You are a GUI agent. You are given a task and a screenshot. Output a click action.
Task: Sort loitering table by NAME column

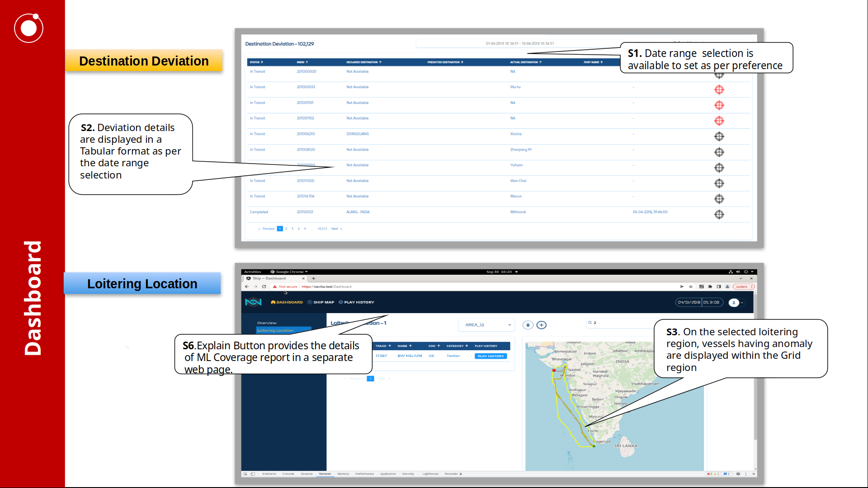(x=405, y=346)
